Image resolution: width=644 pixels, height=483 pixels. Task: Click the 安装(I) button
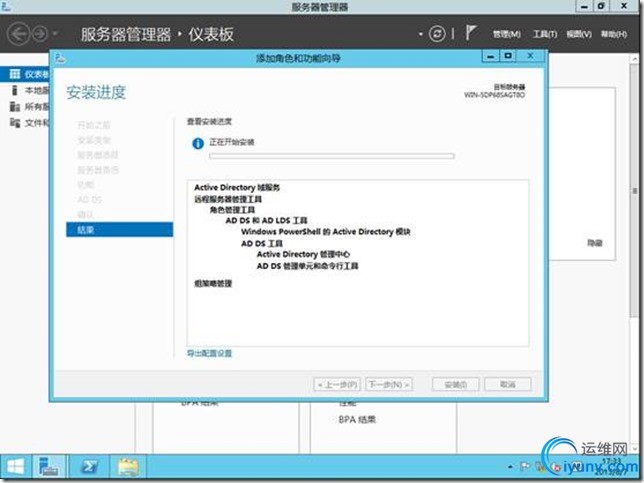click(x=455, y=384)
